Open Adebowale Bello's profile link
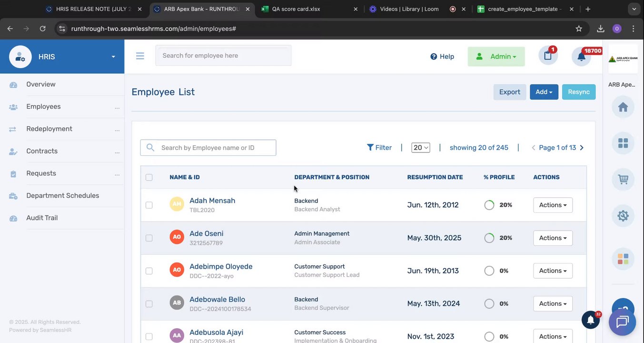The width and height of the screenshot is (644, 343). pos(217,299)
